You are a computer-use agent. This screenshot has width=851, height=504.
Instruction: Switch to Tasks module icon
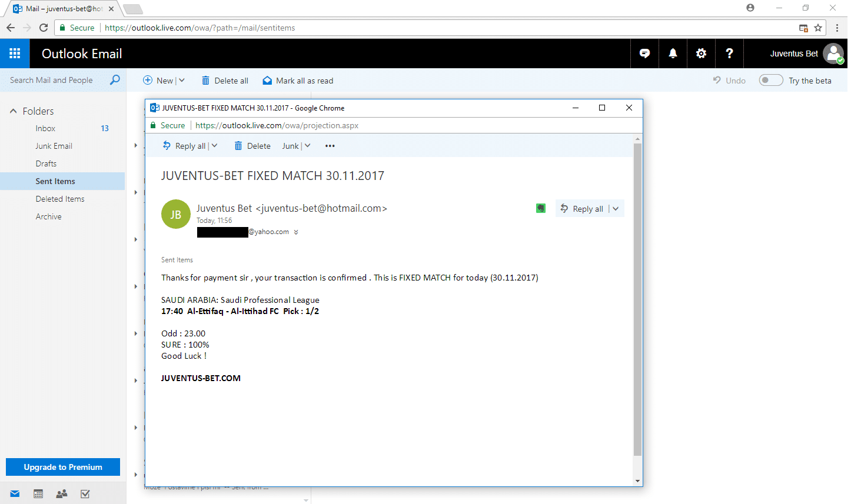point(85,494)
